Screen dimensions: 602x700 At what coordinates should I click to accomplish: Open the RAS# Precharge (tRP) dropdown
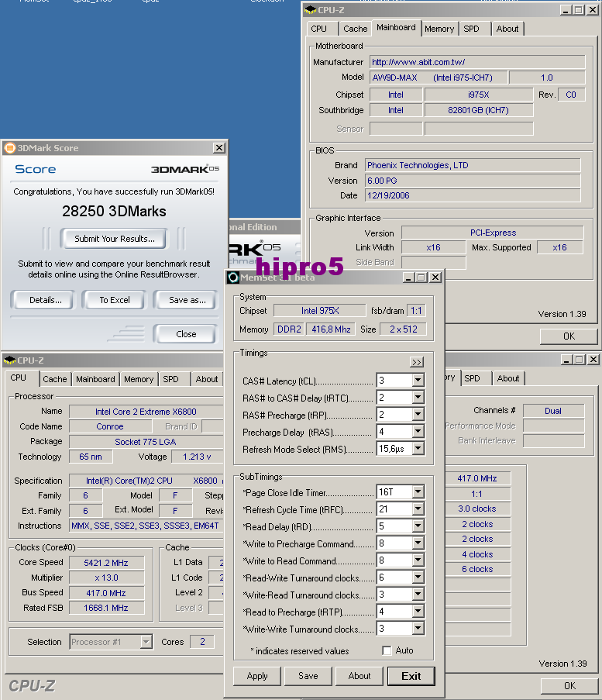click(x=418, y=414)
